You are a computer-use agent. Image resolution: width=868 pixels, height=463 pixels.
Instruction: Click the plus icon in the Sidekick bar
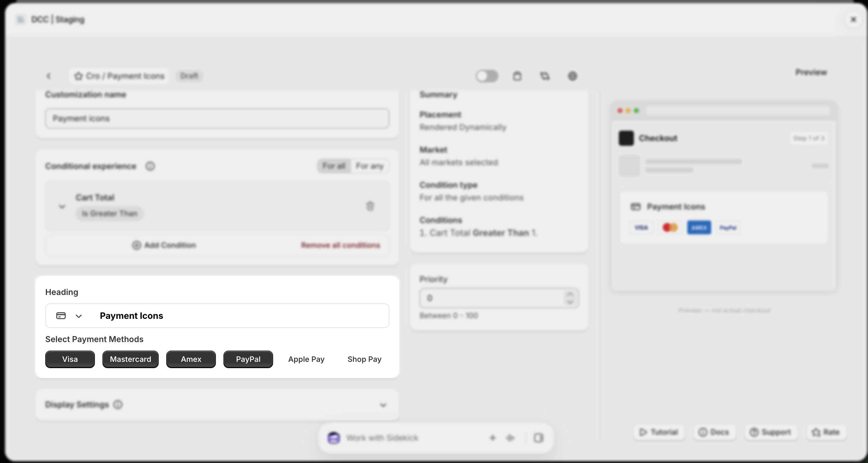tap(493, 438)
